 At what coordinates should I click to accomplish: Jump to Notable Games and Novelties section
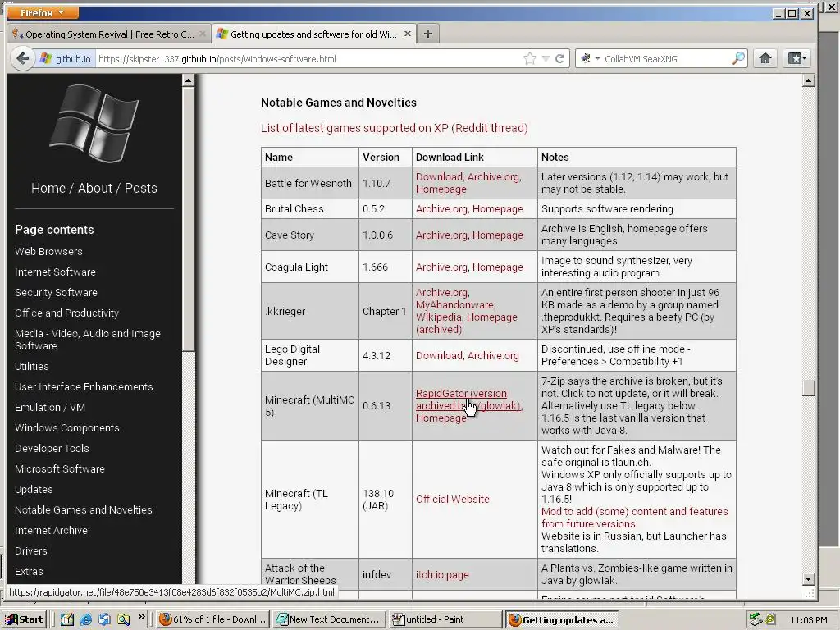tap(83, 510)
